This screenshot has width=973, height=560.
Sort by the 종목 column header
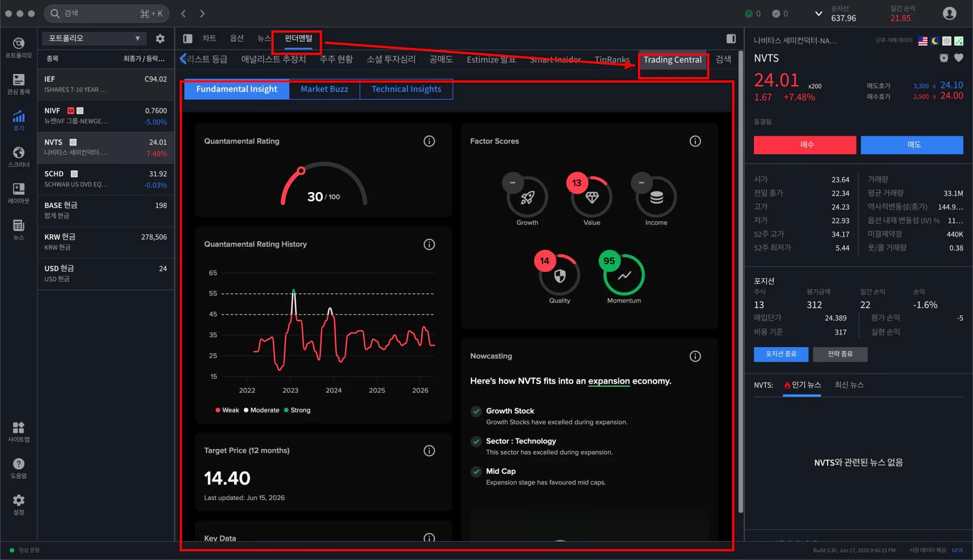point(52,59)
